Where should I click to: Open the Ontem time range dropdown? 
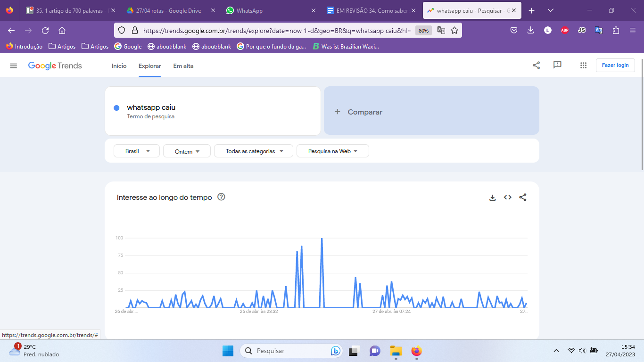pos(187,151)
